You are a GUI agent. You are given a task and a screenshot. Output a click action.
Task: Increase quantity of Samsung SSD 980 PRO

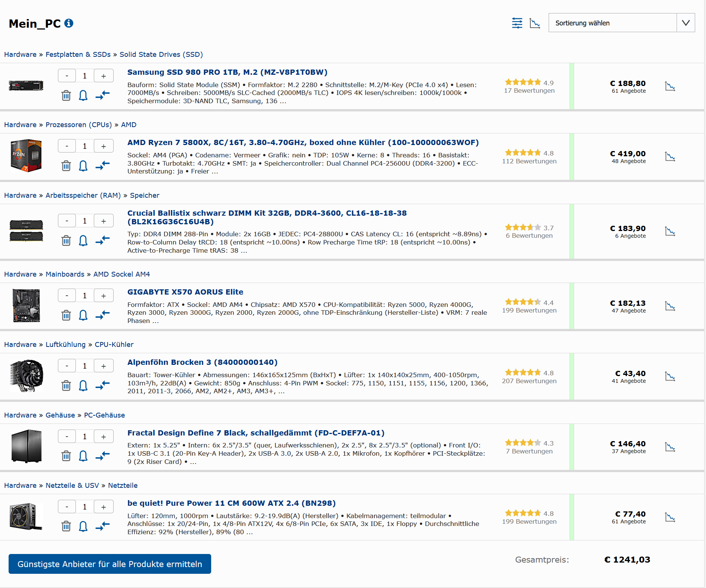point(104,76)
